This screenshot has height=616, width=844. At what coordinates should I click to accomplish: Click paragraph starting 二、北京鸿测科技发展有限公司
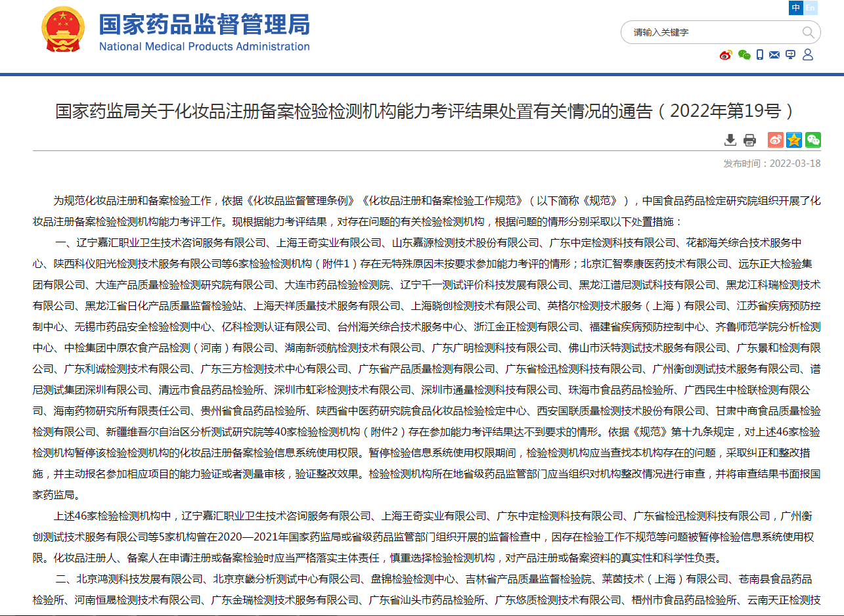(427, 589)
